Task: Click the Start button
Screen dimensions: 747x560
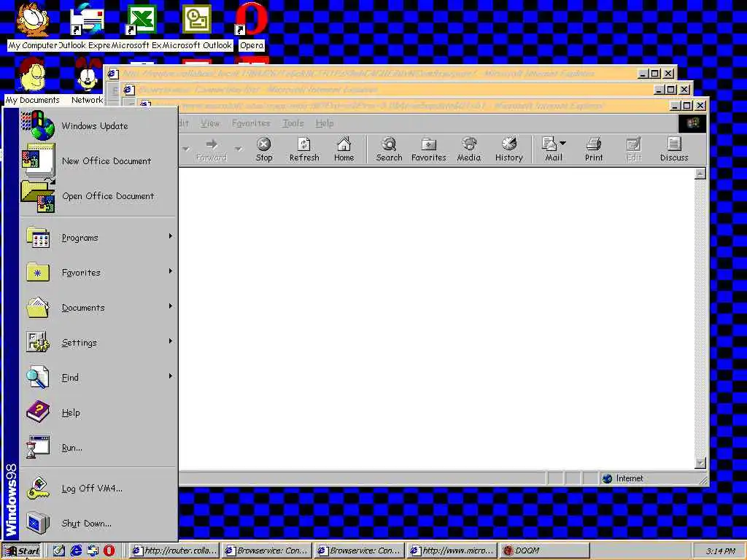Action: [x=23, y=551]
